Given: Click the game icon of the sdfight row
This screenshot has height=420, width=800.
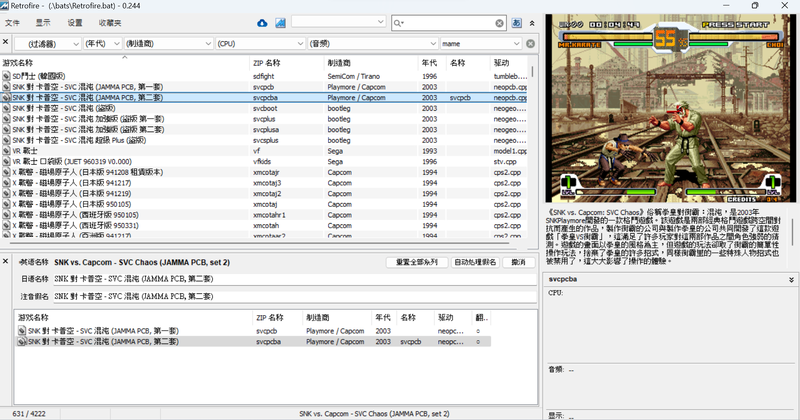Looking at the screenshot, I should click(6, 76).
